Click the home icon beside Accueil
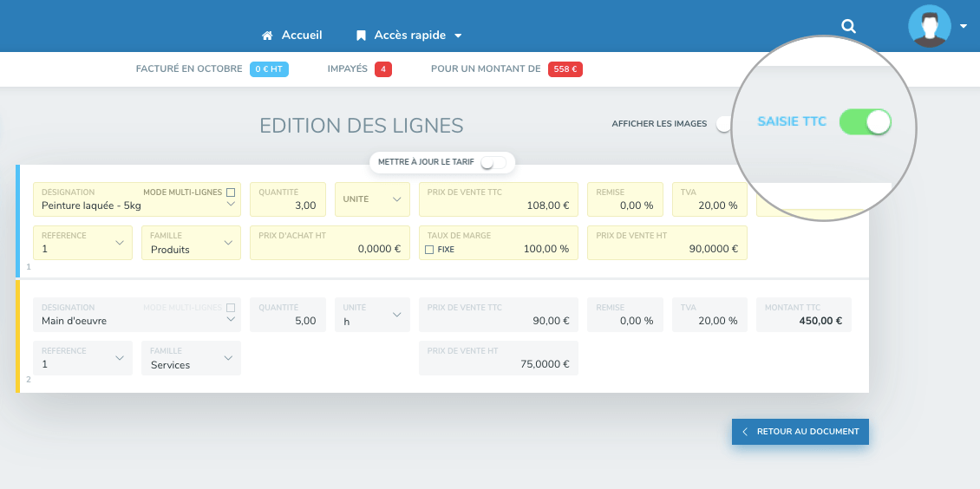The height and width of the screenshot is (489, 980). [x=268, y=36]
